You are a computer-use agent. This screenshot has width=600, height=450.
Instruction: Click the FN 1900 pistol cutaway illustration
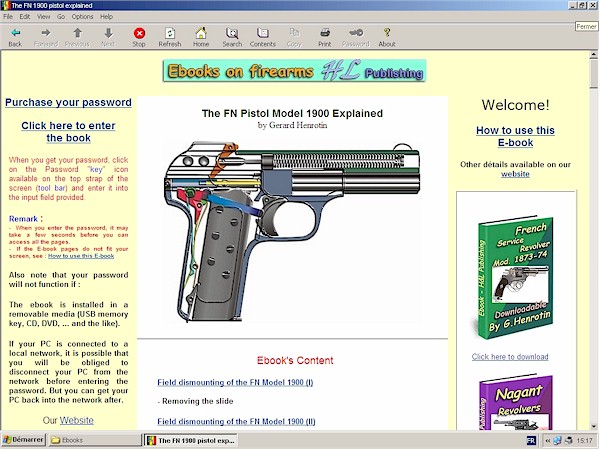293,232
